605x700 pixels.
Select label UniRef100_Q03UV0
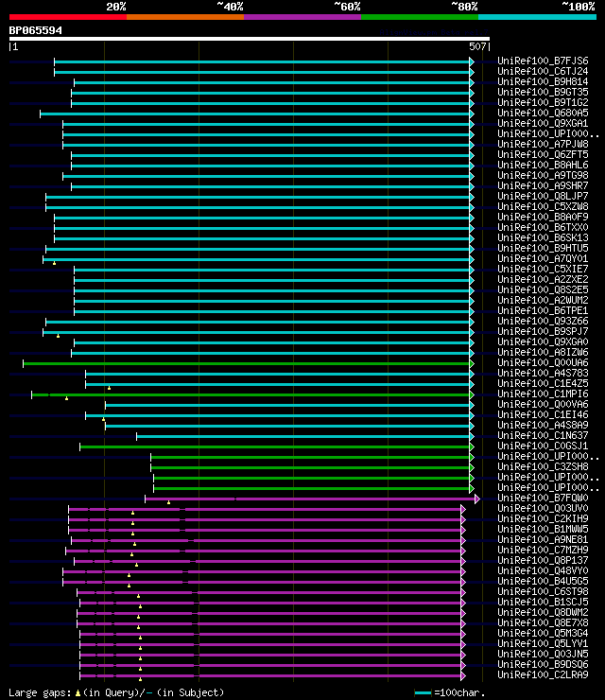543,509
